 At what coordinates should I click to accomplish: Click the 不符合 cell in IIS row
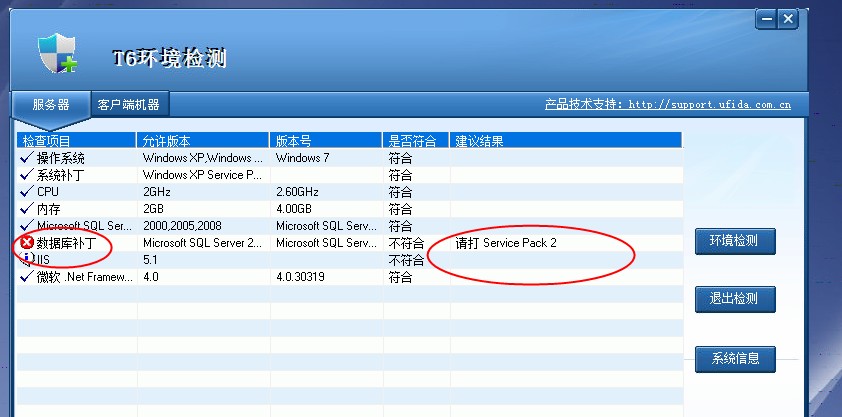click(x=406, y=260)
